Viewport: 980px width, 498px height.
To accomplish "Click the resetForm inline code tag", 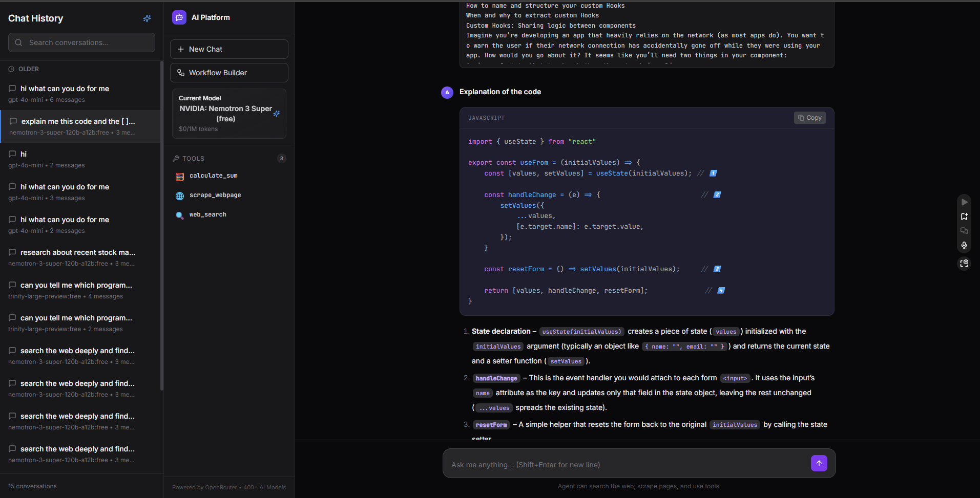I will (x=491, y=425).
